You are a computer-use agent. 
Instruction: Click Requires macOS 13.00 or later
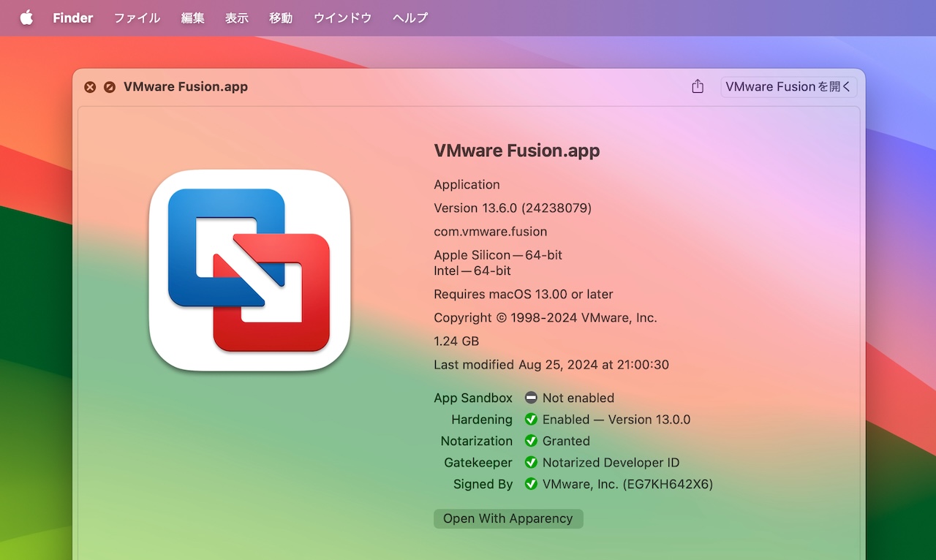tap(524, 295)
